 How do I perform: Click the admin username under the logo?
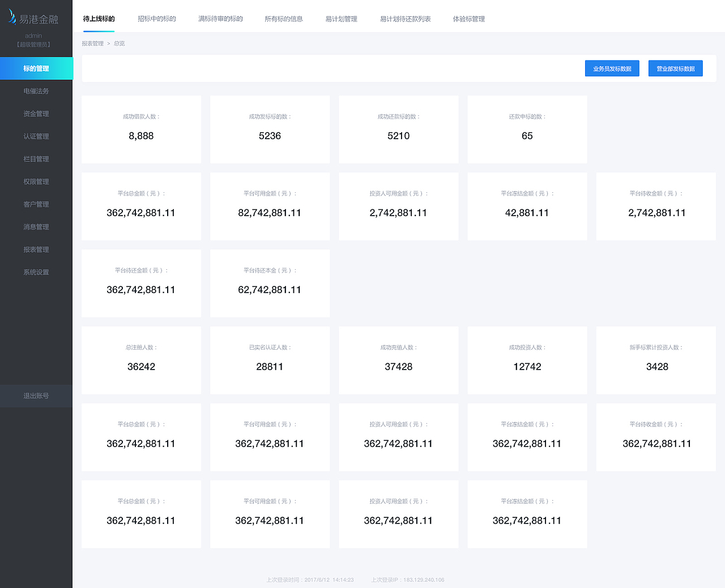[x=33, y=36]
